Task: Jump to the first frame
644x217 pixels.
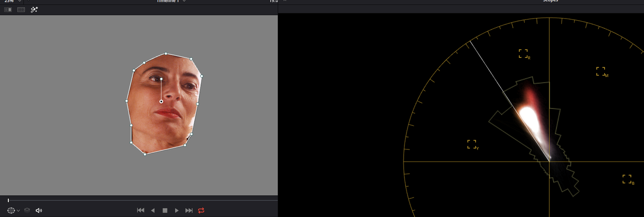Action: [x=141, y=210]
